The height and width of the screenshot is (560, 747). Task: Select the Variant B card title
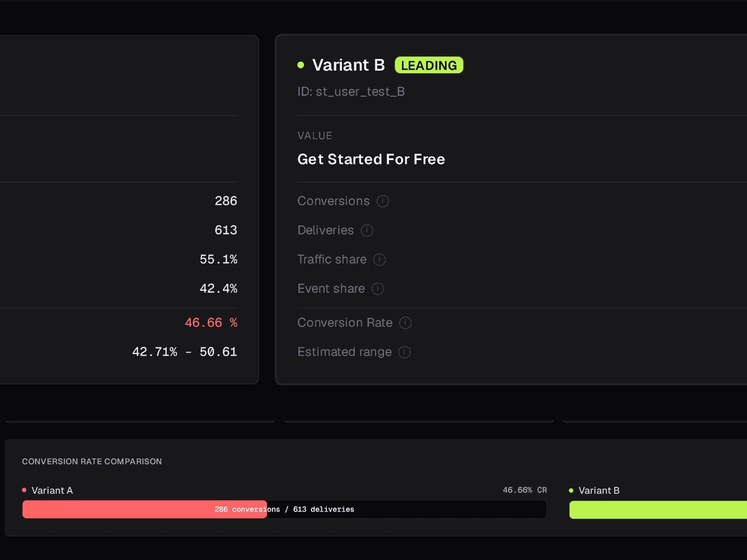(348, 65)
